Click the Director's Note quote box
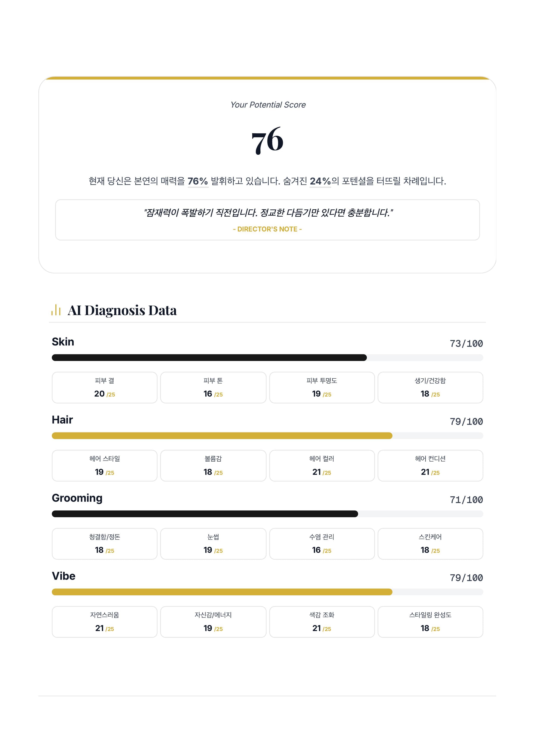The height and width of the screenshot is (756, 534). pyautogui.click(x=267, y=220)
